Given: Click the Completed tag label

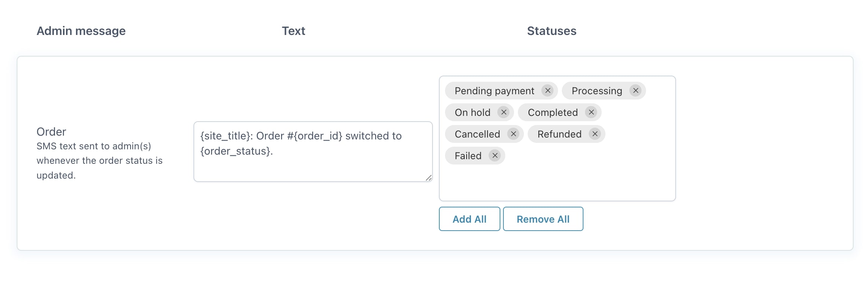Looking at the screenshot, I should [x=553, y=113].
